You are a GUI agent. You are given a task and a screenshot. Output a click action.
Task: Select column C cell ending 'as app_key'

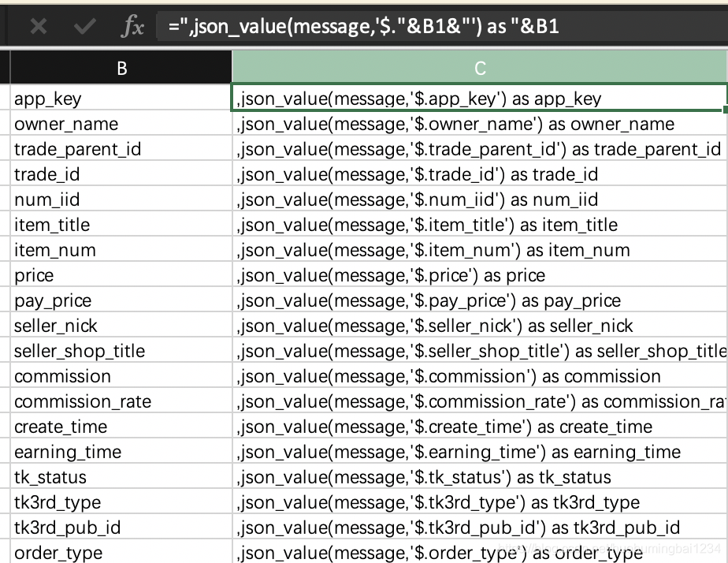480,98
